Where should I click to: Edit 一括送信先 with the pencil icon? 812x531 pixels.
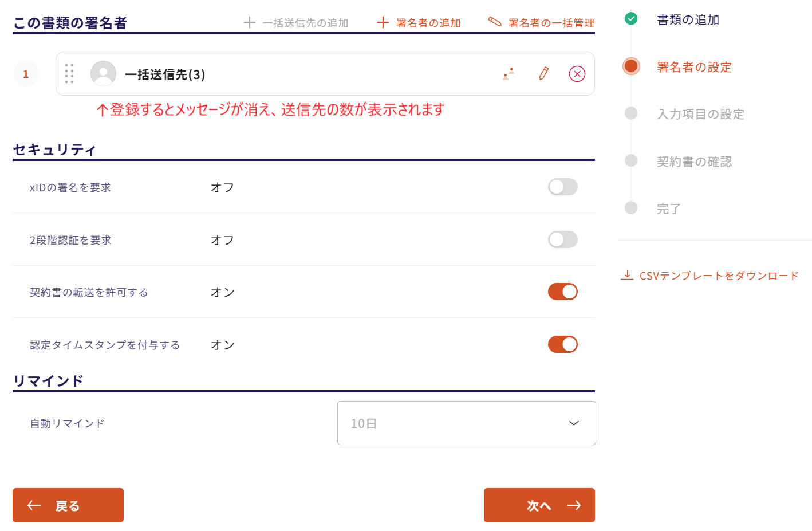pos(543,74)
